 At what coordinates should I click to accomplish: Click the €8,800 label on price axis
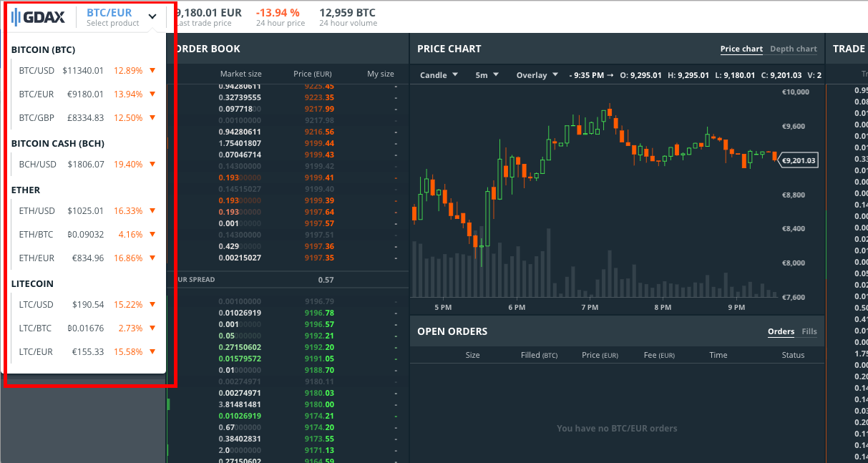(794, 195)
